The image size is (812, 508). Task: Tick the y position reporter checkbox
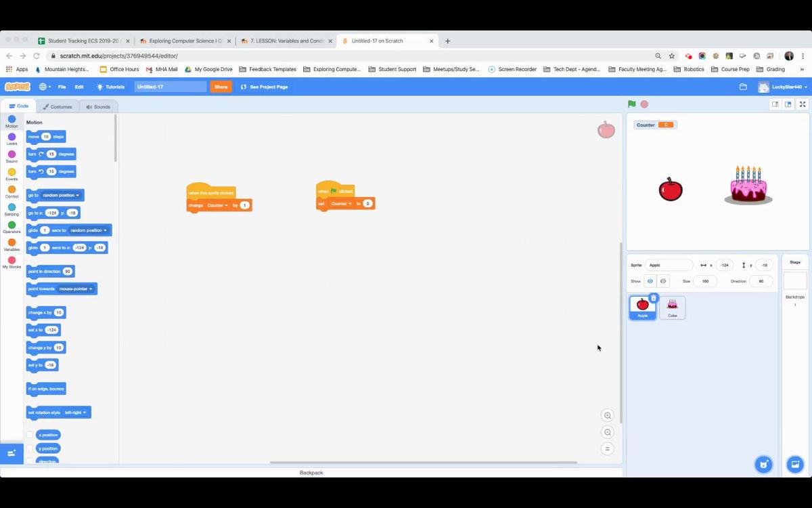tap(30, 448)
